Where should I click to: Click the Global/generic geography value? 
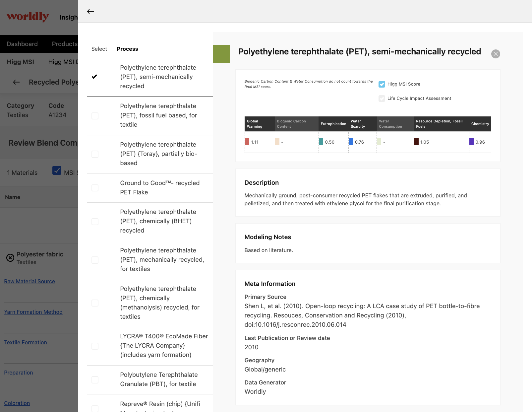tap(265, 370)
